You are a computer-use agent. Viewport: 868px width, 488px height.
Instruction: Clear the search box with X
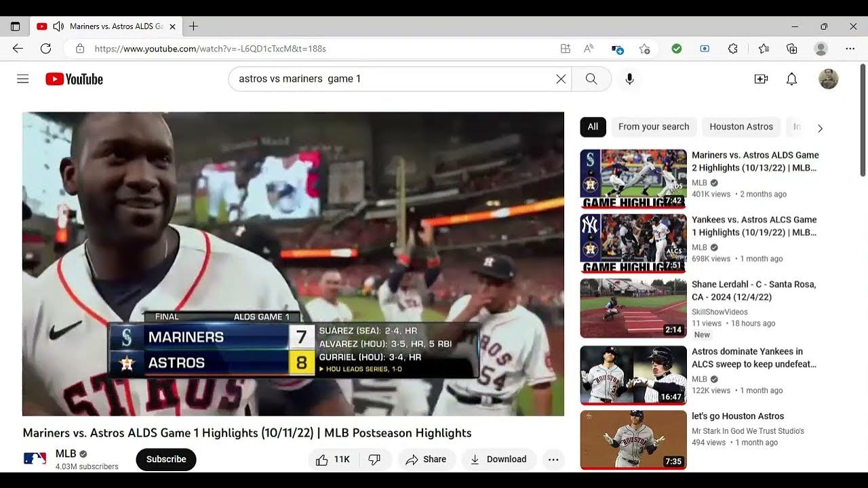pyautogui.click(x=561, y=79)
